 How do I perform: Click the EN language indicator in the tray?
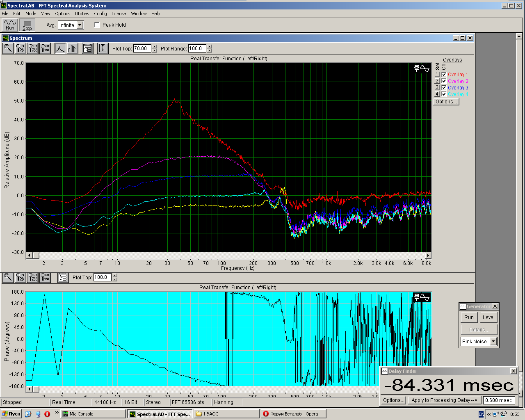[481, 414]
